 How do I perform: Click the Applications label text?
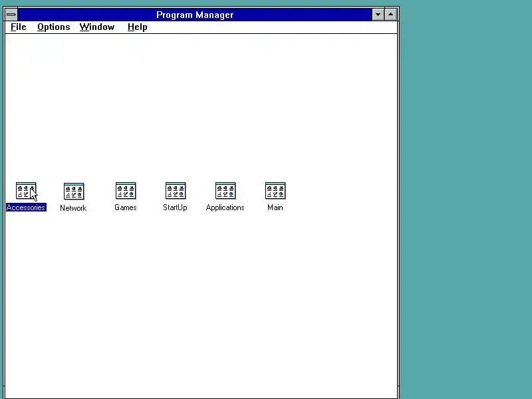(225, 207)
